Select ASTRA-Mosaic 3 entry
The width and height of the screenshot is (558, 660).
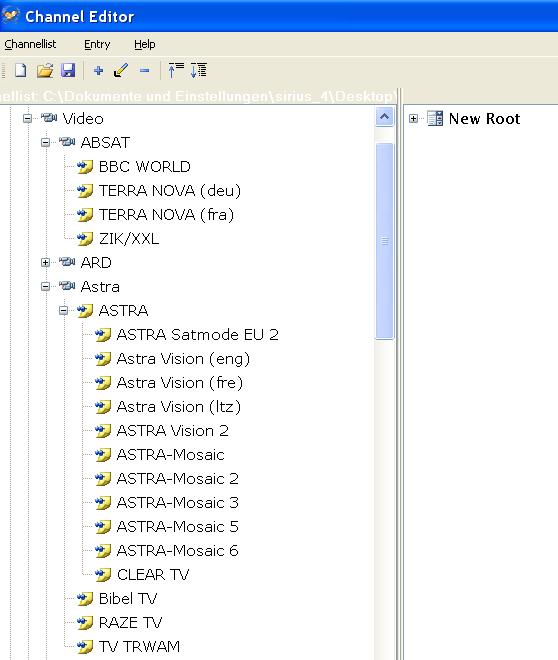[x=178, y=503]
